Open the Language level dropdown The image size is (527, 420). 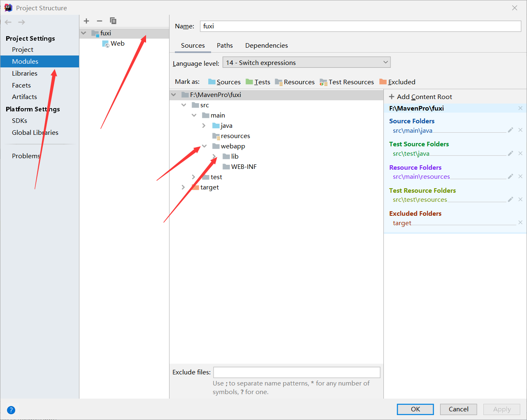(385, 62)
